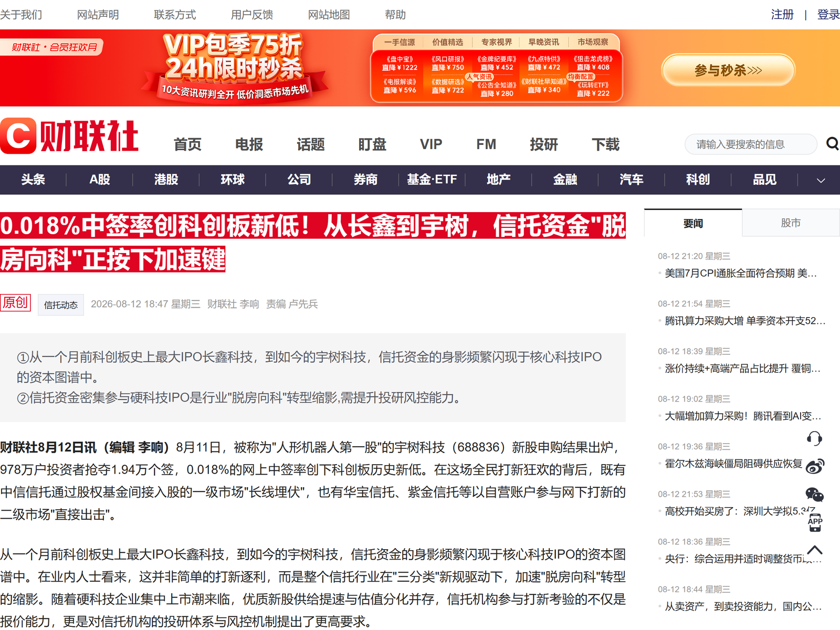Open 下载 in the main navigation
The width and height of the screenshot is (840, 630).
click(606, 144)
